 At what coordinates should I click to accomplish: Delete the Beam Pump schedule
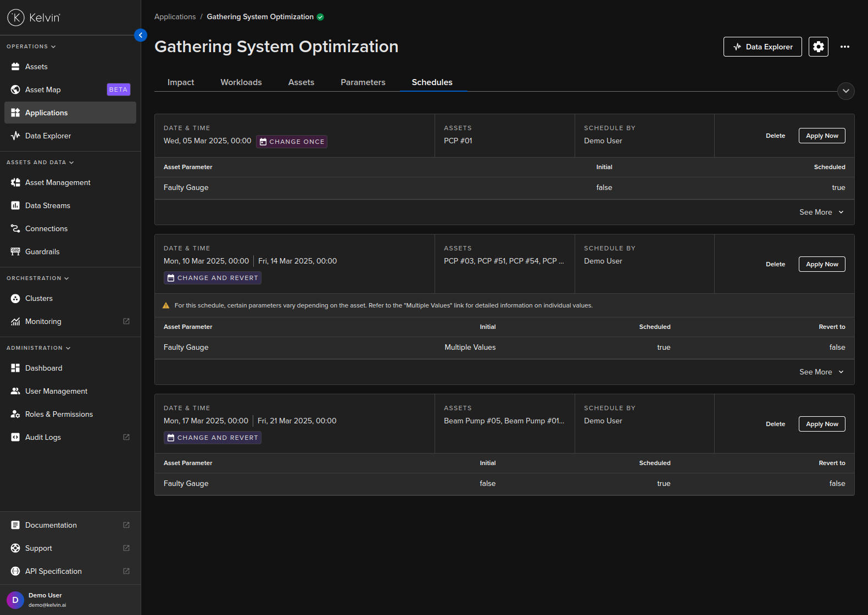tap(775, 424)
